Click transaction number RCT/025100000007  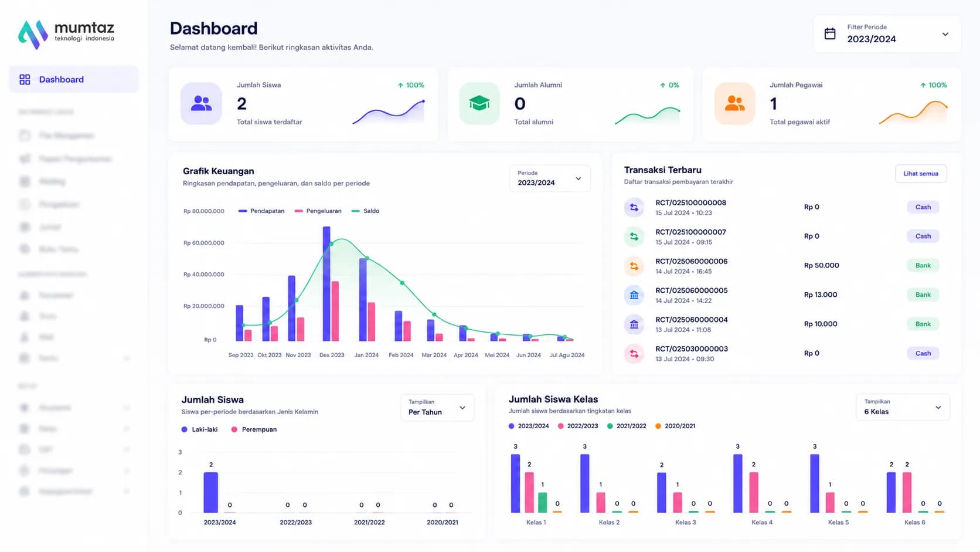pyautogui.click(x=690, y=232)
